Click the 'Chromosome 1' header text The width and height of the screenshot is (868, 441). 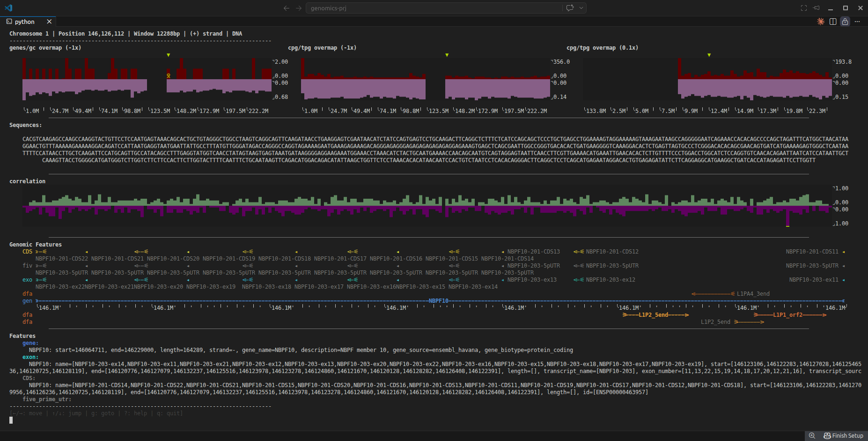[29, 34]
